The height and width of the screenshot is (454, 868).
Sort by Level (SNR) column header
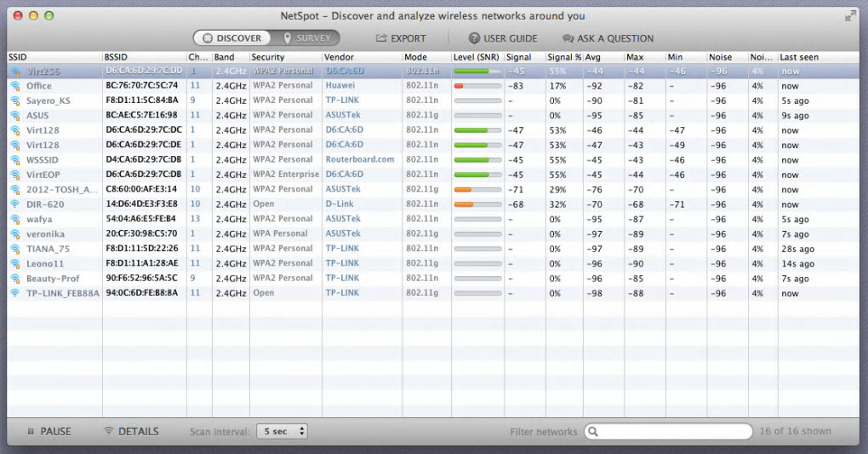(477, 57)
